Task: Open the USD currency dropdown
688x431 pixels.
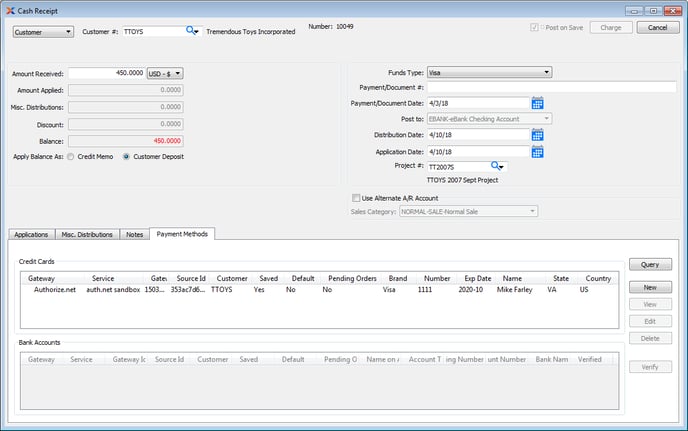Action: pos(165,73)
